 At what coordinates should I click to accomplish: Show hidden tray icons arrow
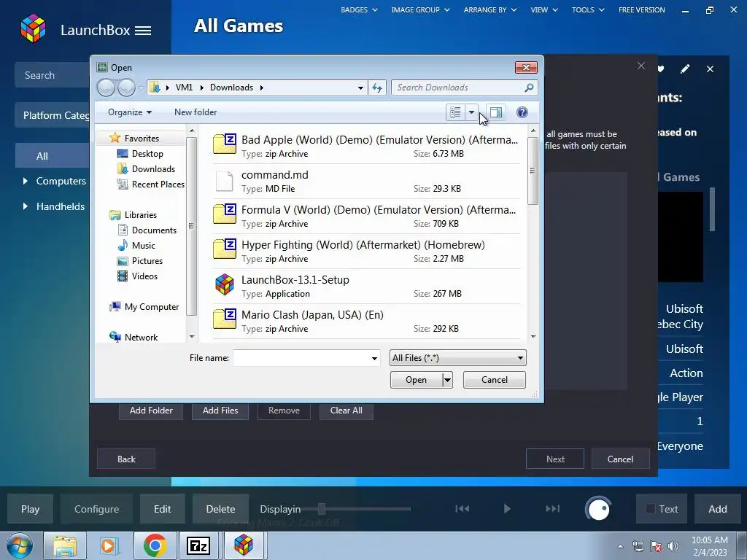[620, 546]
